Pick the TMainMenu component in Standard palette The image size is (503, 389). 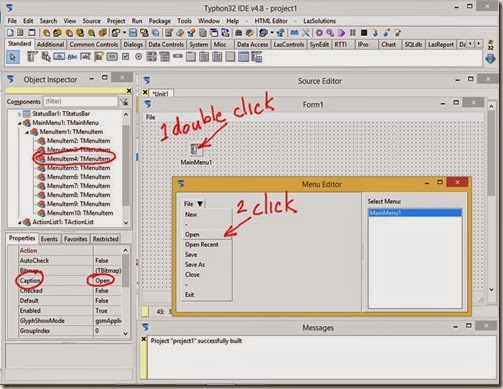click(x=31, y=57)
